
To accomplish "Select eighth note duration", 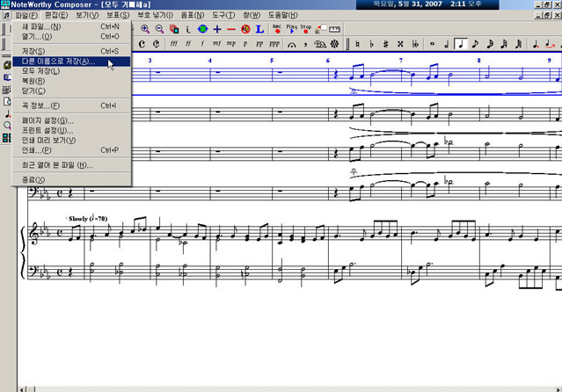I will (475, 44).
